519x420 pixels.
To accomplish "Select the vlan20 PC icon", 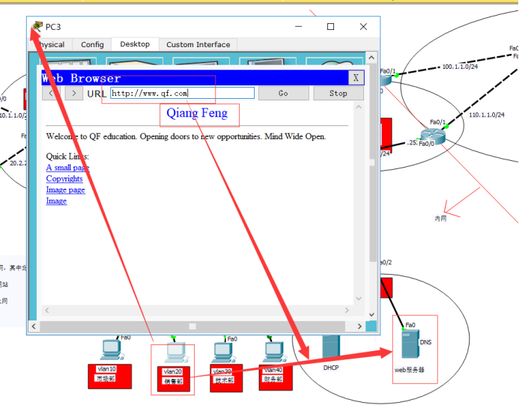I will click(177, 353).
